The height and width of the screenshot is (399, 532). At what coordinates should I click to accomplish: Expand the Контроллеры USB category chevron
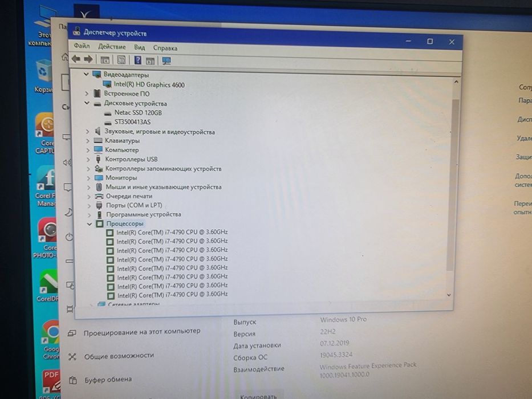coord(88,159)
